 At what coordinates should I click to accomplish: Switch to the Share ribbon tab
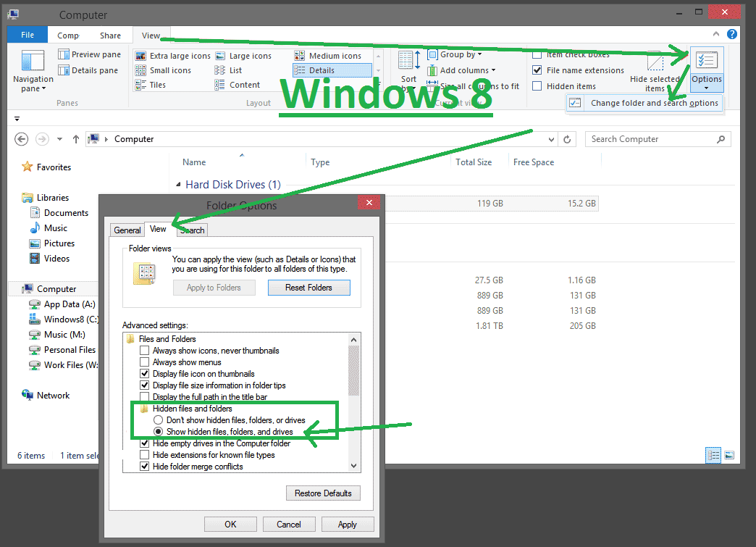pyautogui.click(x=110, y=36)
